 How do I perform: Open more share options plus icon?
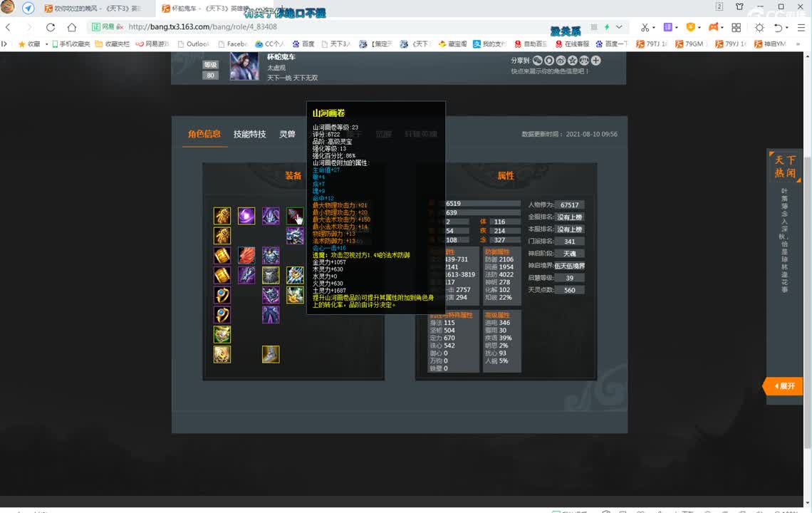coord(596,61)
